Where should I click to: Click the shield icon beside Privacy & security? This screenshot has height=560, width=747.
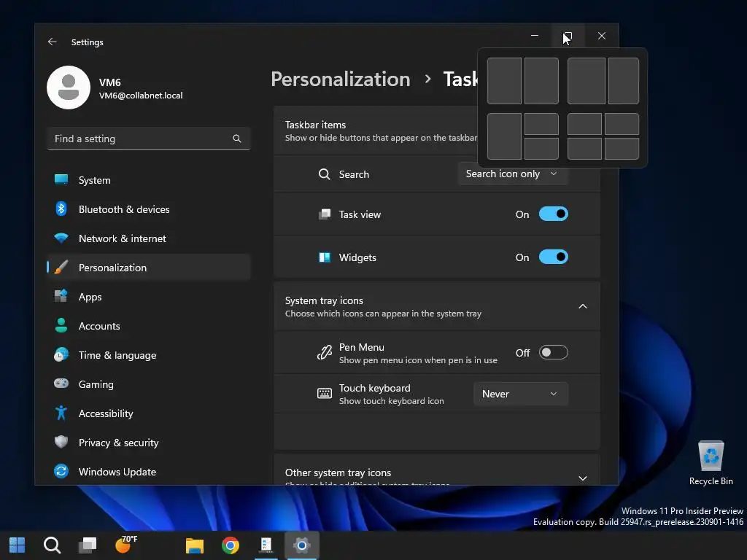(61, 442)
